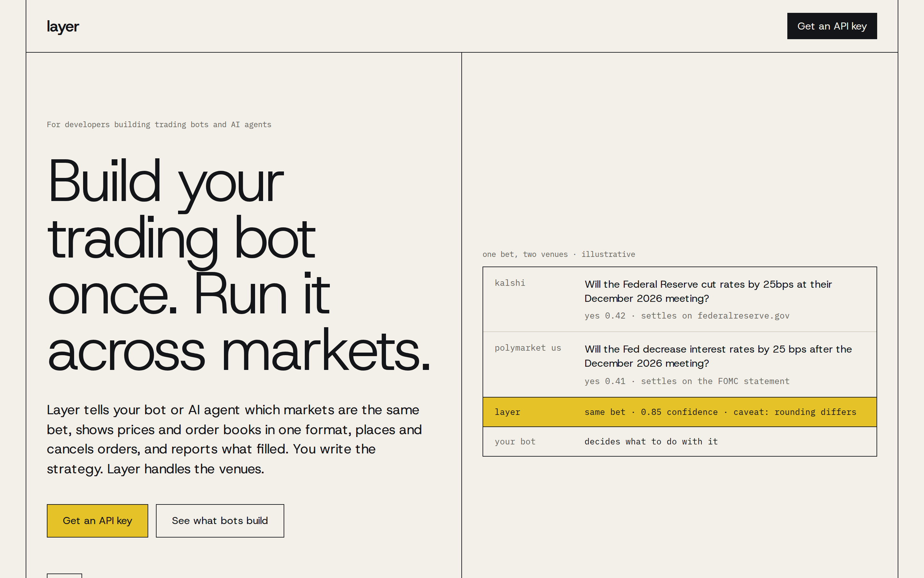
Task: Click the 'your bot' row label
Action: pyautogui.click(x=515, y=442)
